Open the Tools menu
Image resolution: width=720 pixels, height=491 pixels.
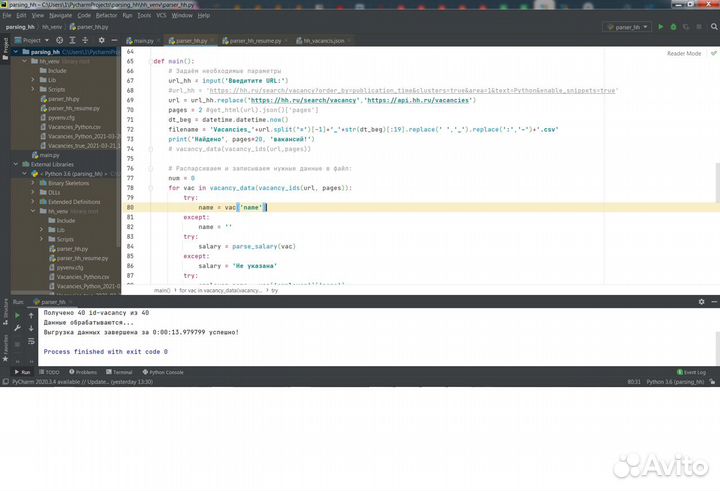coord(144,15)
